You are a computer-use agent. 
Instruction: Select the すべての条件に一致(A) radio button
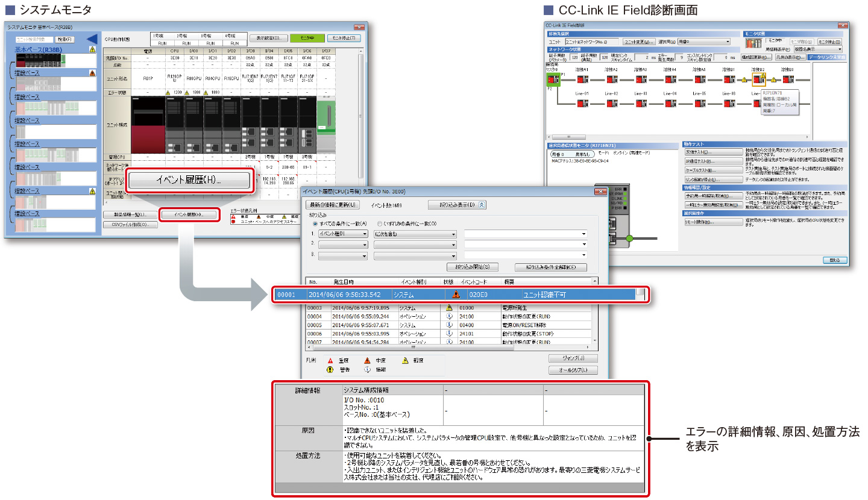click(x=314, y=223)
